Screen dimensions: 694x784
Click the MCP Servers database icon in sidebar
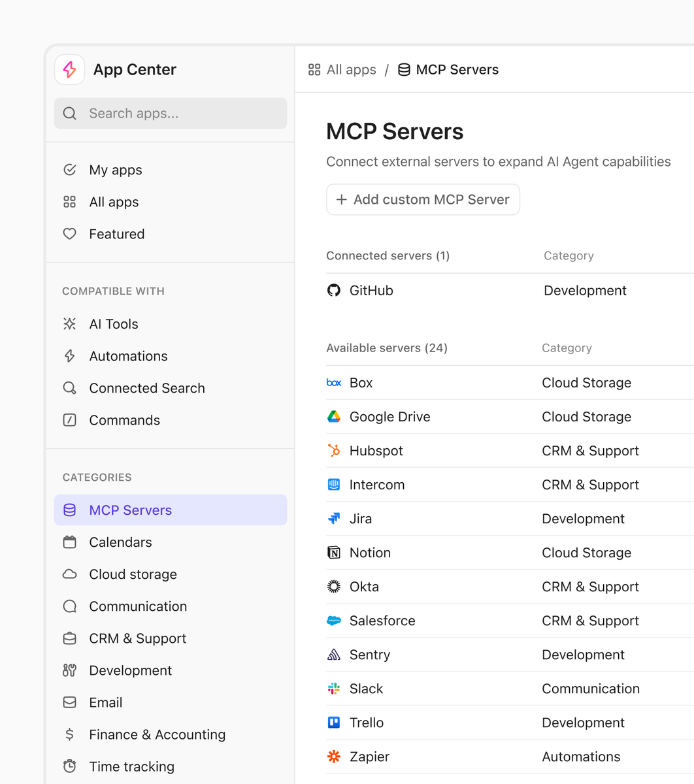click(x=70, y=510)
